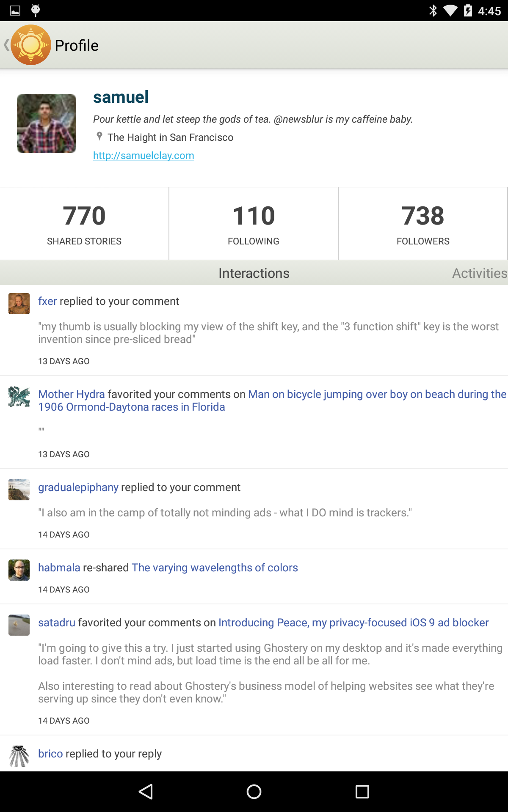Tap the 738 Followers counter
Screen dimensions: 508x812
423,224
